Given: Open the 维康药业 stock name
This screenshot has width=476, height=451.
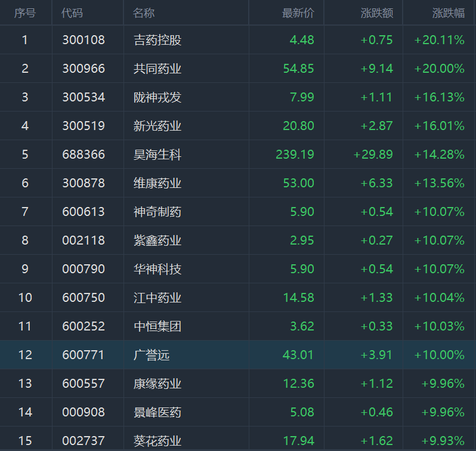Looking at the screenshot, I should pos(157,183).
